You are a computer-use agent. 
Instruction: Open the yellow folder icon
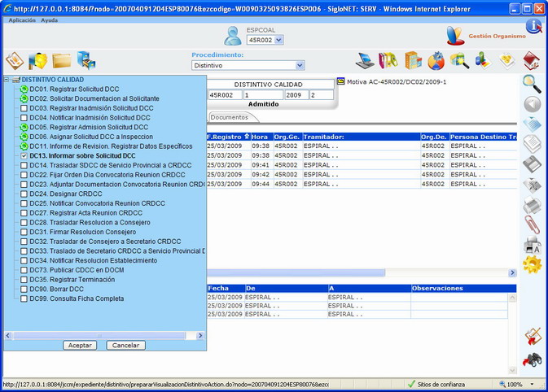pyautogui.click(x=62, y=61)
